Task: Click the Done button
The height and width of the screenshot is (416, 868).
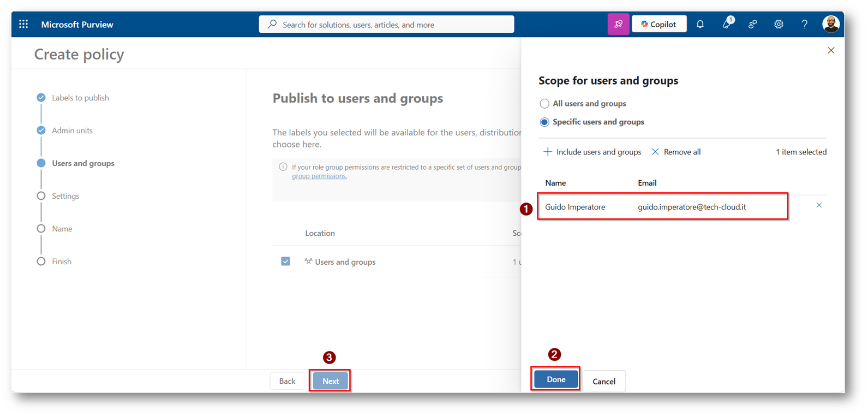Action: coord(555,379)
